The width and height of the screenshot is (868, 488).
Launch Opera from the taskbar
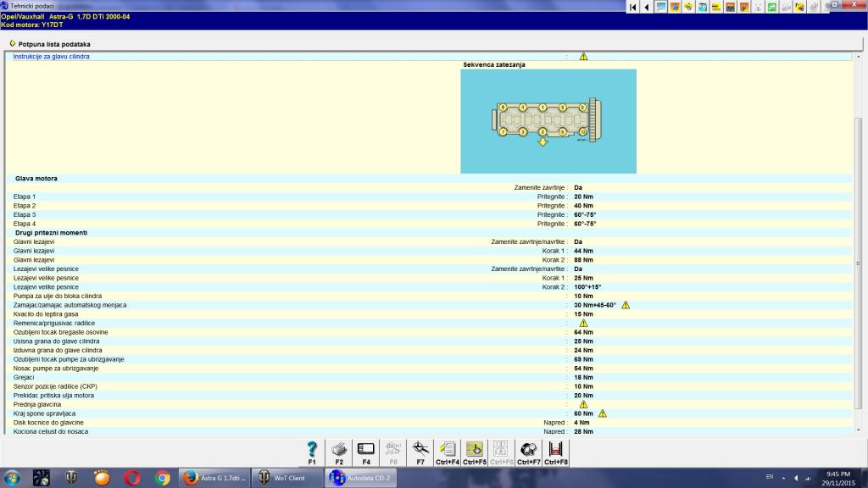[131, 478]
